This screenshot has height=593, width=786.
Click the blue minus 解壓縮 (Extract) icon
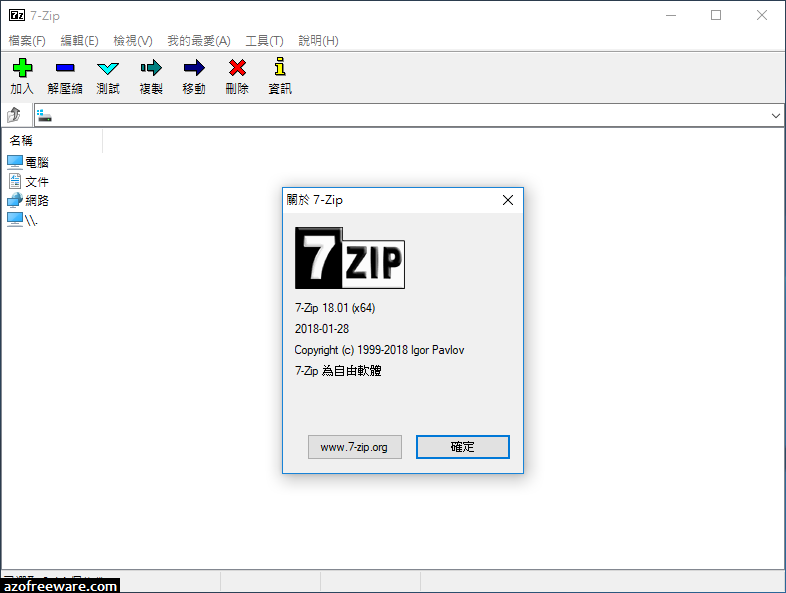[x=65, y=68]
